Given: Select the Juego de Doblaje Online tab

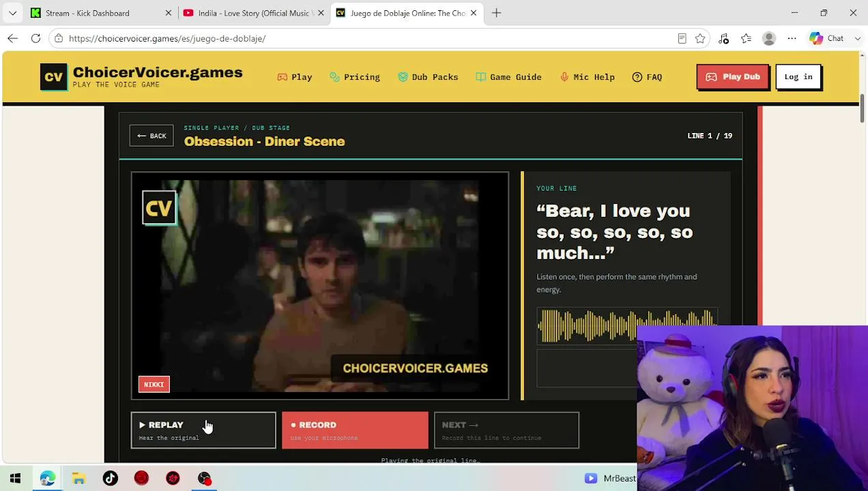Looking at the screenshot, I should [407, 13].
